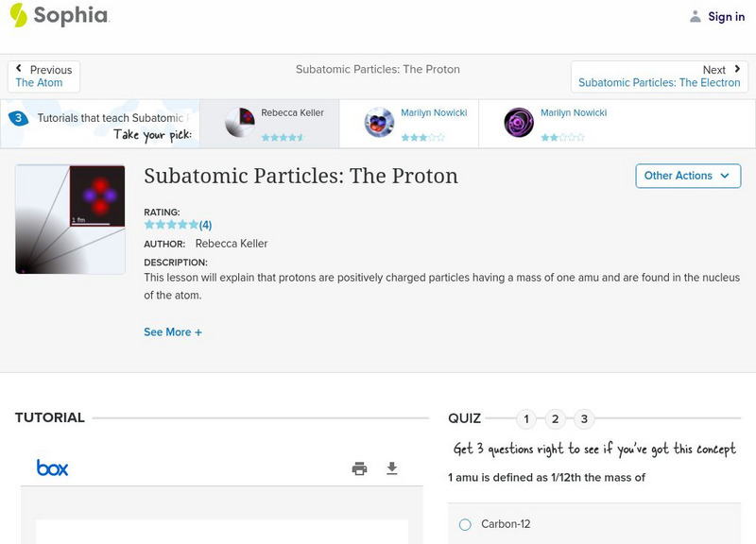This screenshot has width=756, height=544.
Task: Click the Box logo
Action: click(52, 467)
